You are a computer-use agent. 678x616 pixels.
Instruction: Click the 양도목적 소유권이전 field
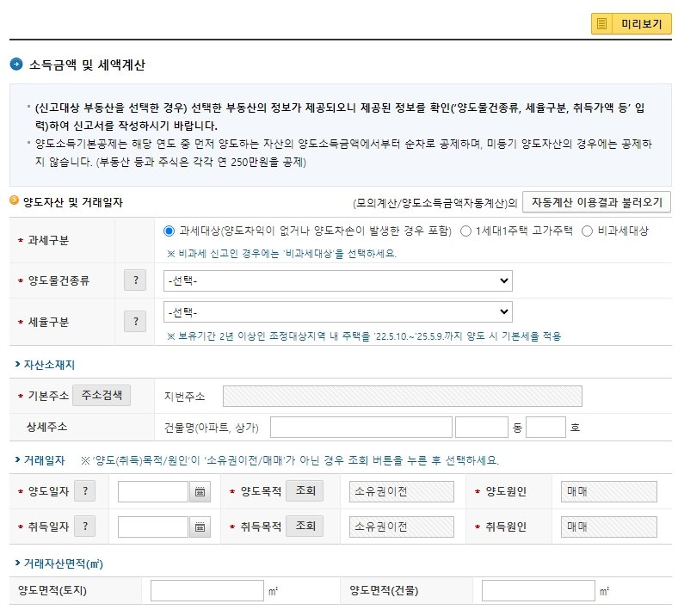[x=401, y=491]
